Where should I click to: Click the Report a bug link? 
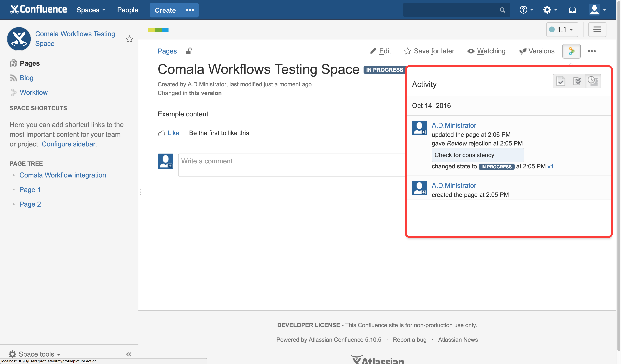point(410,340)
